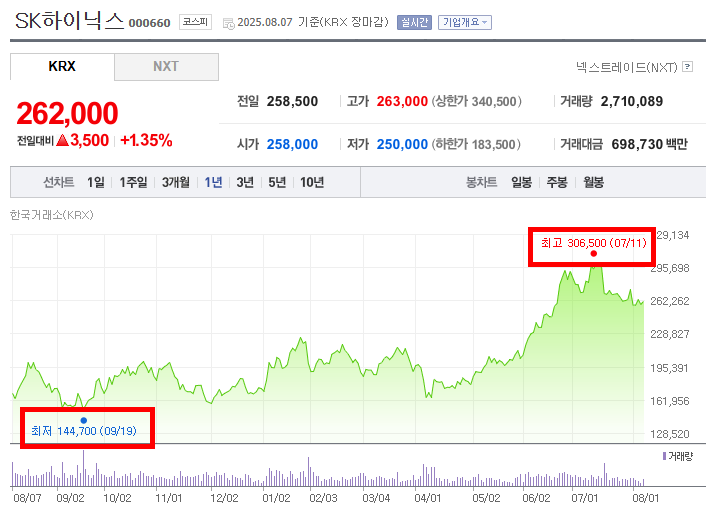Screen dimensions: 706x514
Task: Click the 08/07 x-axis date label
Action: [27, 498]
